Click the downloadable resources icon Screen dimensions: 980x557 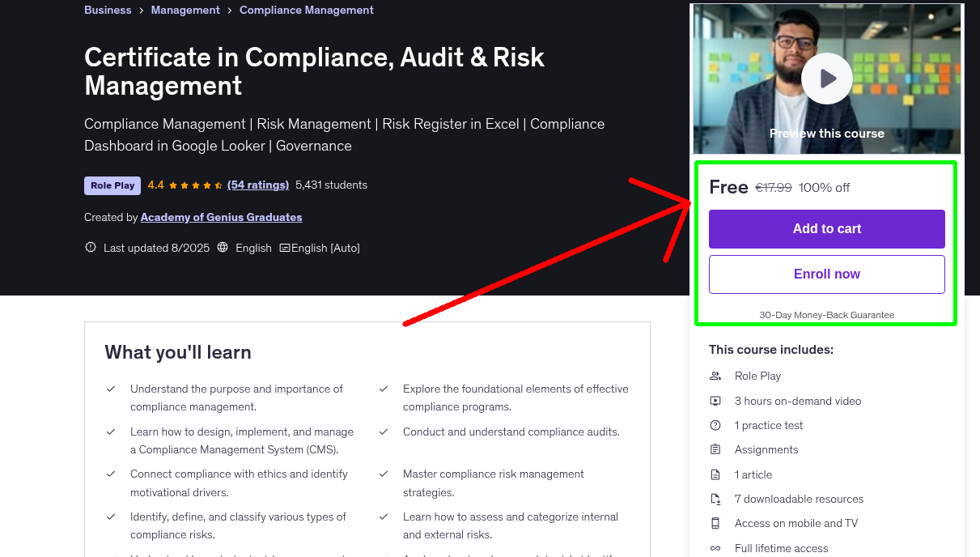tap(715, 499)
